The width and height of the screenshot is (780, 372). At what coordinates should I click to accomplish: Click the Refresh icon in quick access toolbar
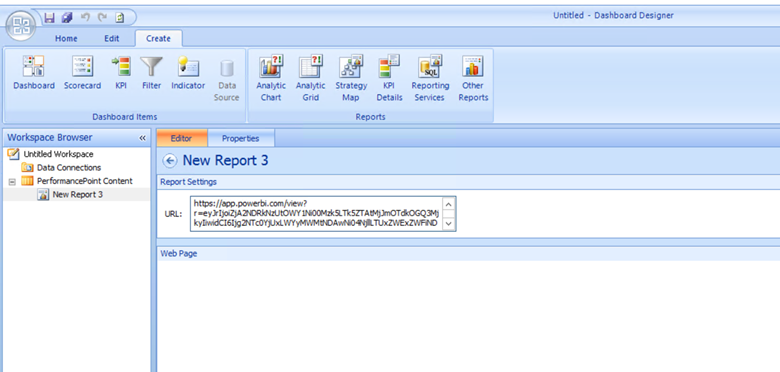pos(120,18)
